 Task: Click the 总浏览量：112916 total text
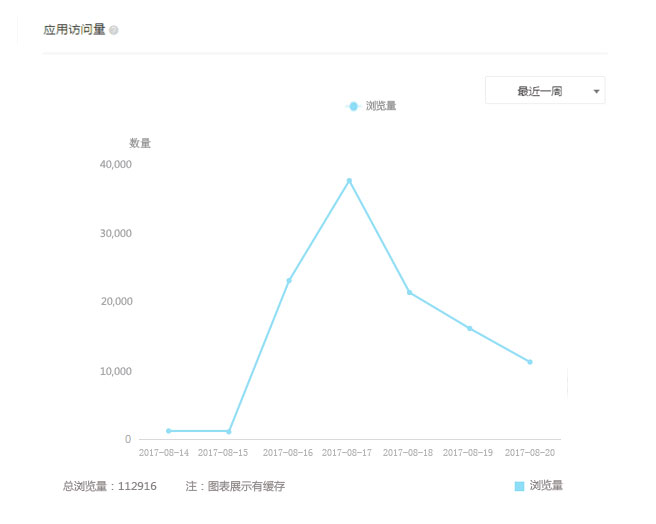(x=110, y=486)
